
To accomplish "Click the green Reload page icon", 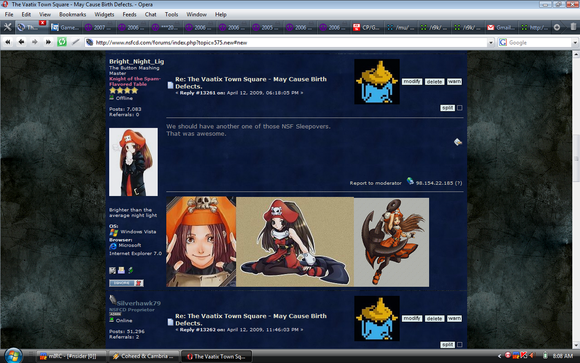I will coord(62,42).
